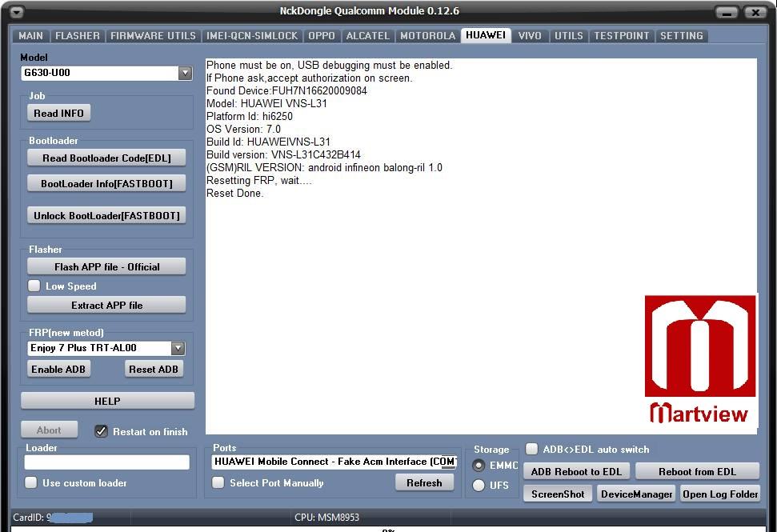Click the Abort button
Viewport: 777px width, 532px height.
pyautogui.click(x=49, y=430)
